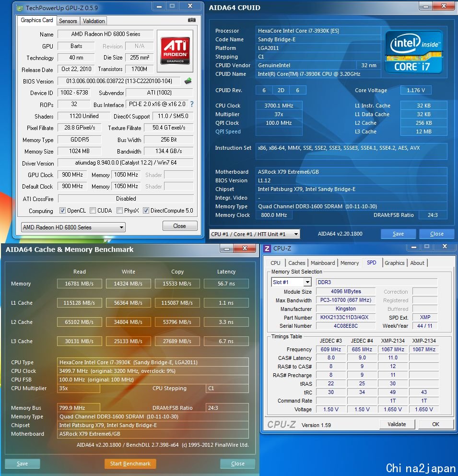Click the BIOS save chip icon in GPU-Z
The height and width of the screenshot is (476, 458).
188,81
